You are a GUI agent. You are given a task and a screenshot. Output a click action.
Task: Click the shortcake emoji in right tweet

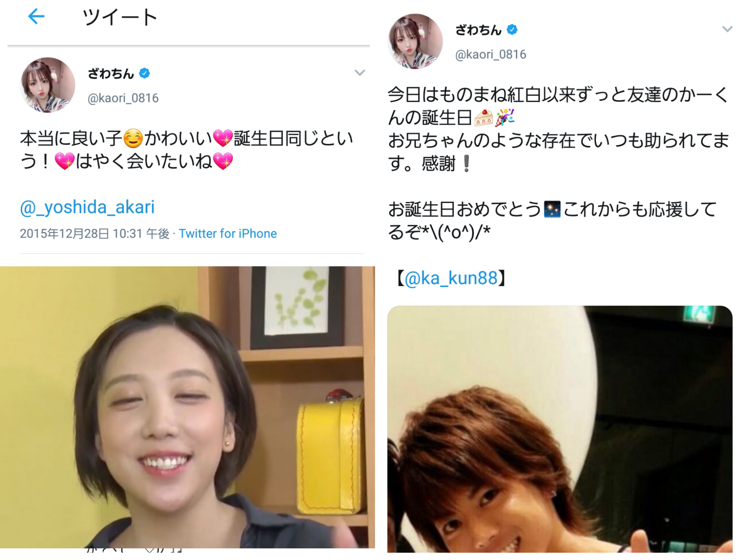[x=484, y=117]
